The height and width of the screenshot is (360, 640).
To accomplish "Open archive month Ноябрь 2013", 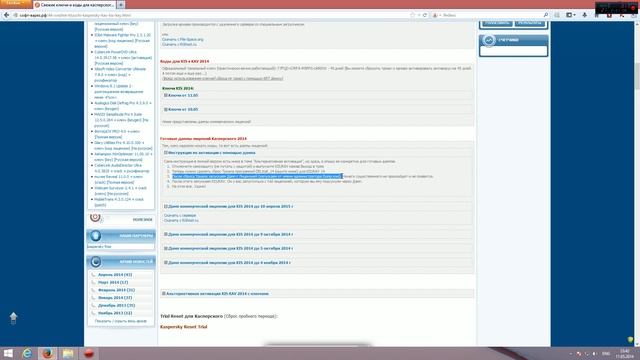I will [x=115, y=313].
